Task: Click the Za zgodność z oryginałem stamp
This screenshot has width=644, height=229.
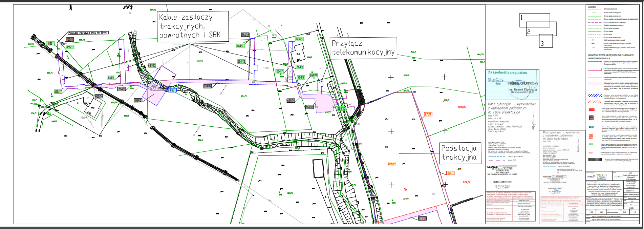Action: pyautogui.click(x=512, y=85)
